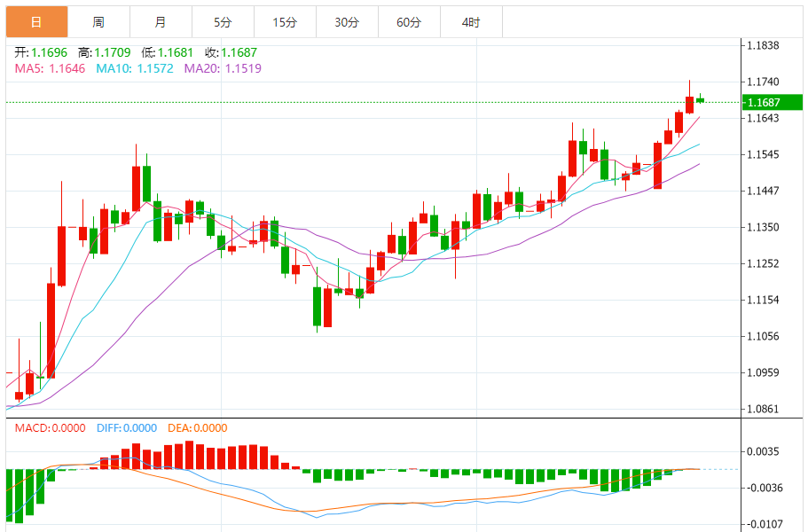Click the MA10: 1.1572 label
The height and width of the screenshot is (532, 808).
tap(135, 68)
